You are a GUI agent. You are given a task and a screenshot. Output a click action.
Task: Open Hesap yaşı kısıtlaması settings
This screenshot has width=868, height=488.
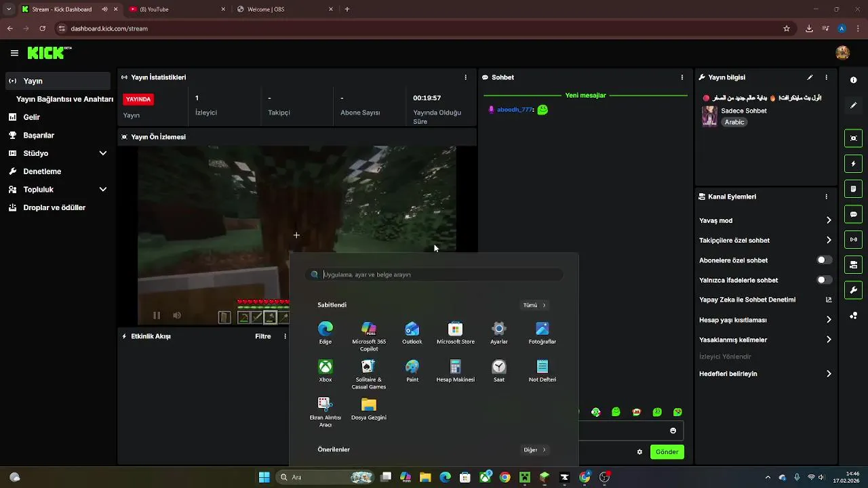pos(766,320)
